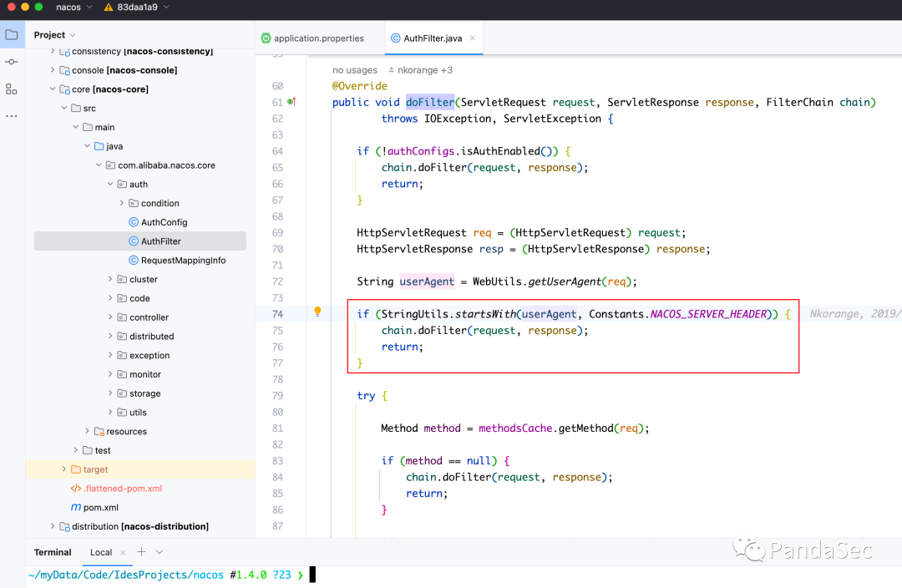Open the nacos project dropdown
Viewport: 902px width, 588px height.
74,8
